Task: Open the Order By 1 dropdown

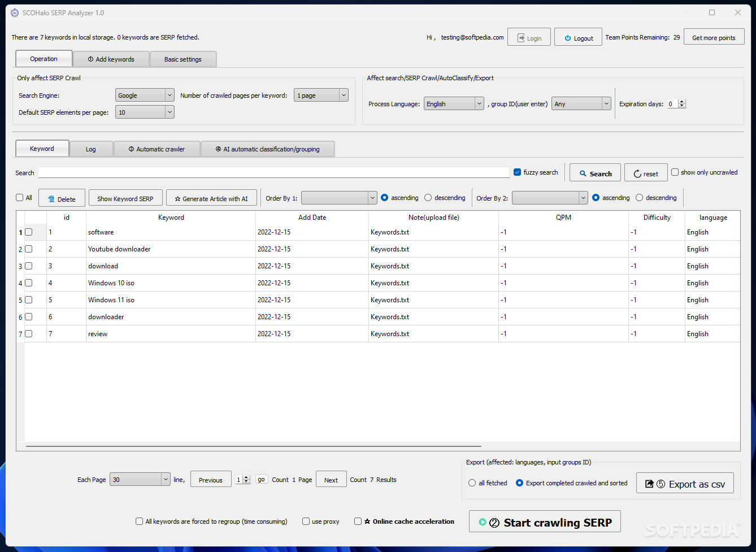Action: point(339,198)
